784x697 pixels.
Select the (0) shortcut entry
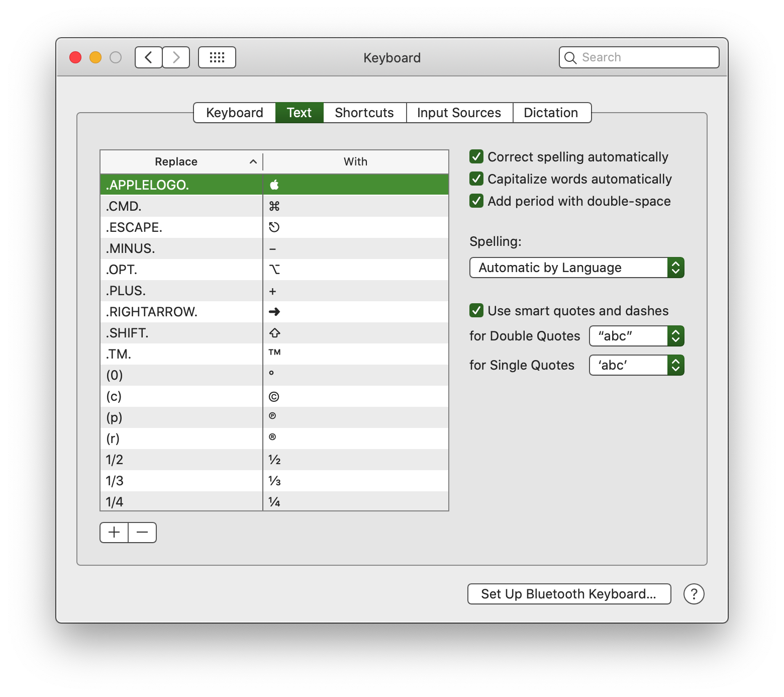pyautogui.click(x=181, y=375)
